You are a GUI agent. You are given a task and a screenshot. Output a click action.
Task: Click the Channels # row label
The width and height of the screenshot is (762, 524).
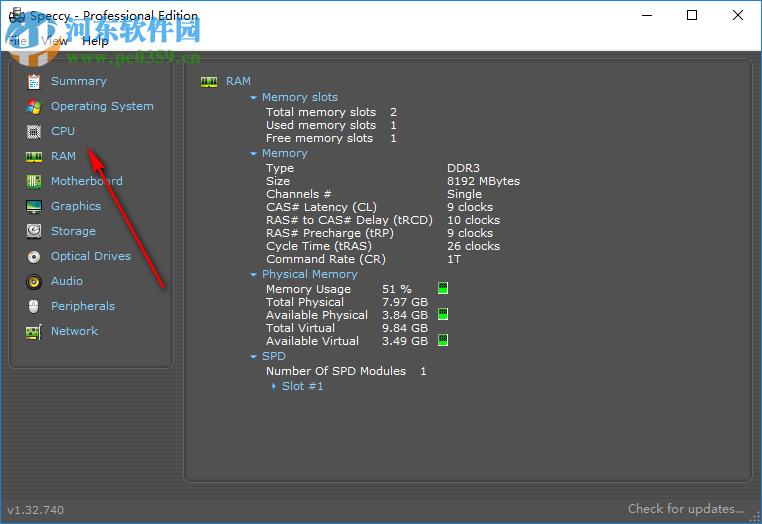(x=298, y=194)
